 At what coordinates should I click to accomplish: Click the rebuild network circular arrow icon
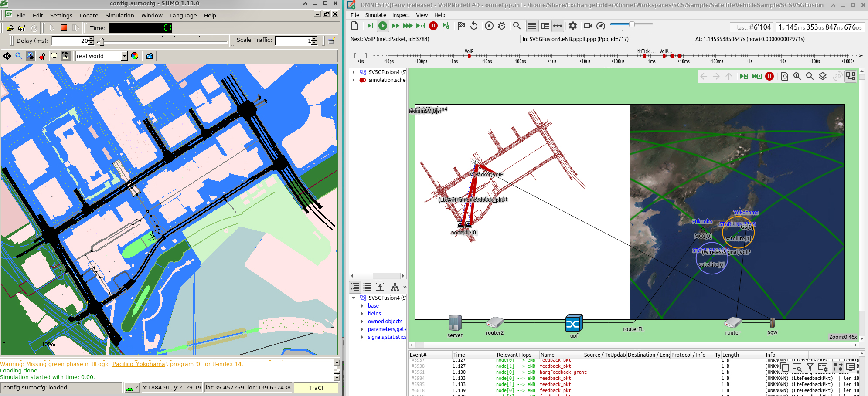click(x=474, y=26)
